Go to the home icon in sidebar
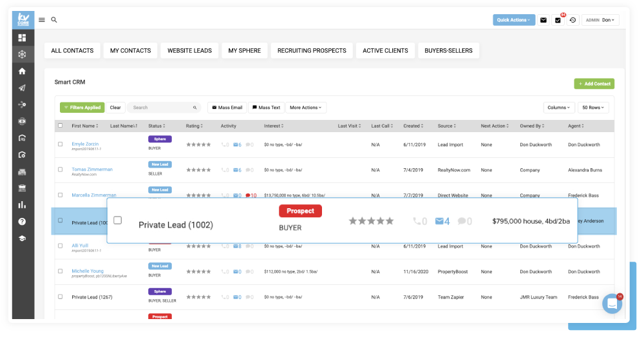 pos(22,71)
